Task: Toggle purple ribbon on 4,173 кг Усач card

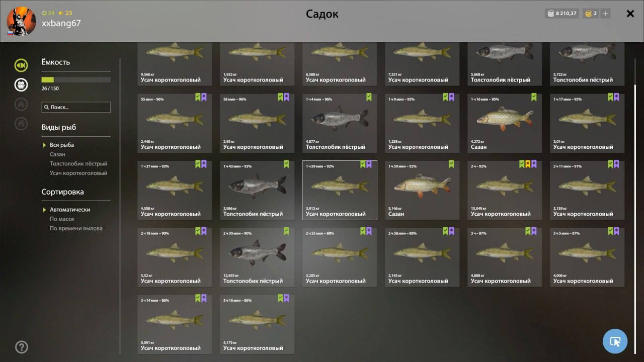Action: click(x=286, y=298)
